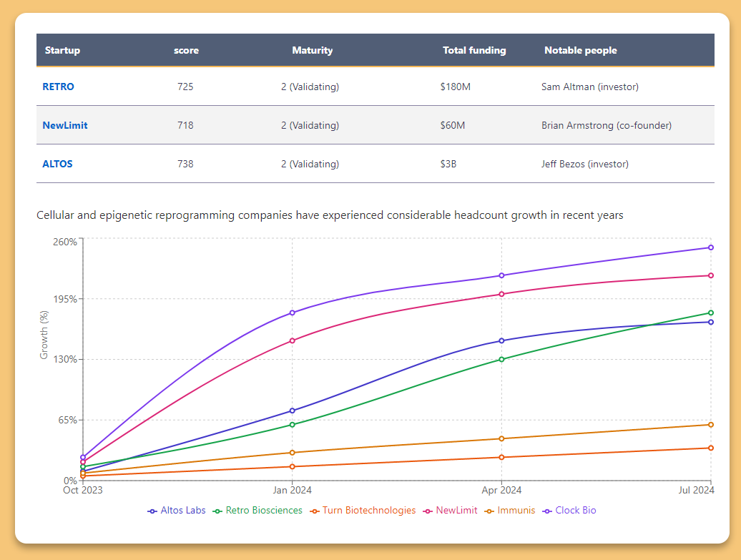The width and height of the screenshot is (741, 560).
Task: Click the 65% y-axis label
Action: [x=67, y=420]
